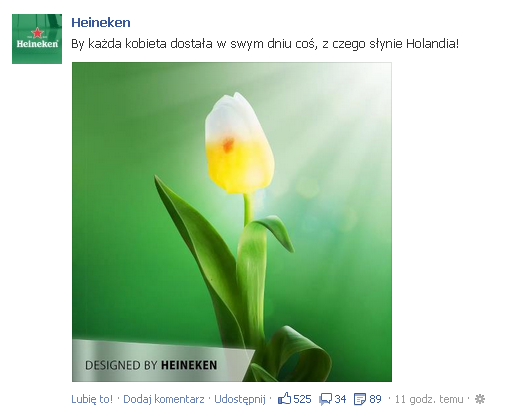513x420 pixels.
Task: Click the thumbs-up likes icon
Action: coord(284,399)
